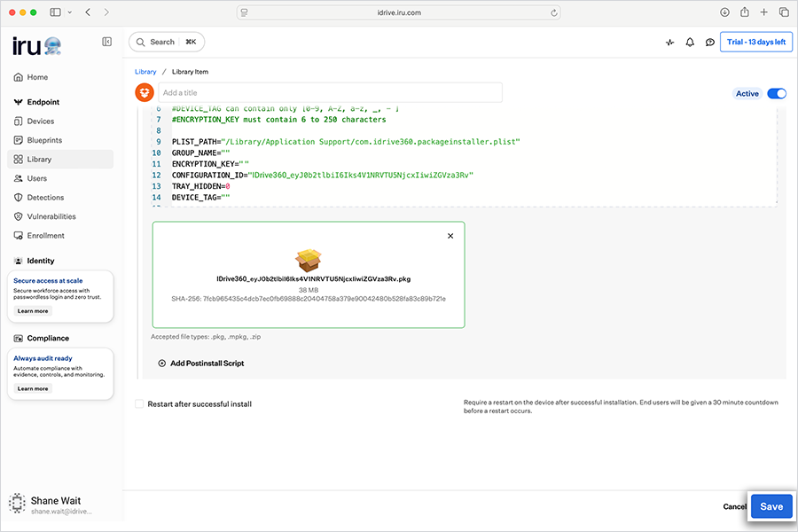This screenshot has height=532, width=798.
Task: Click the Library grid icon
Action: point(19,160)
